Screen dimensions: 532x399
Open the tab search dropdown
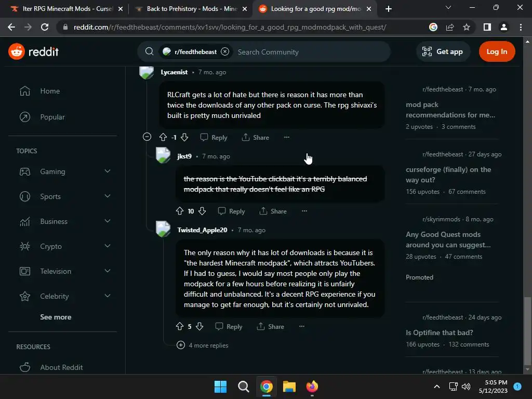[x=448, y=7]
